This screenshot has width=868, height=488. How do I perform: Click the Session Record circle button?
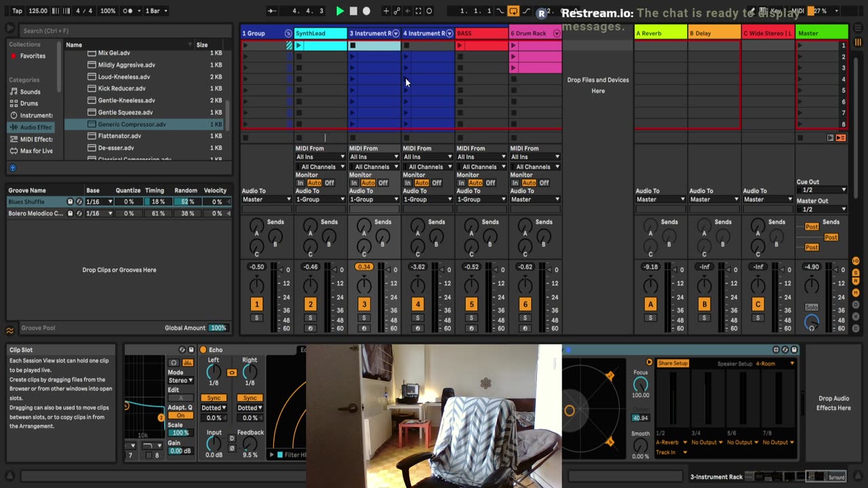pyautogui.click(x=429, y=11)
